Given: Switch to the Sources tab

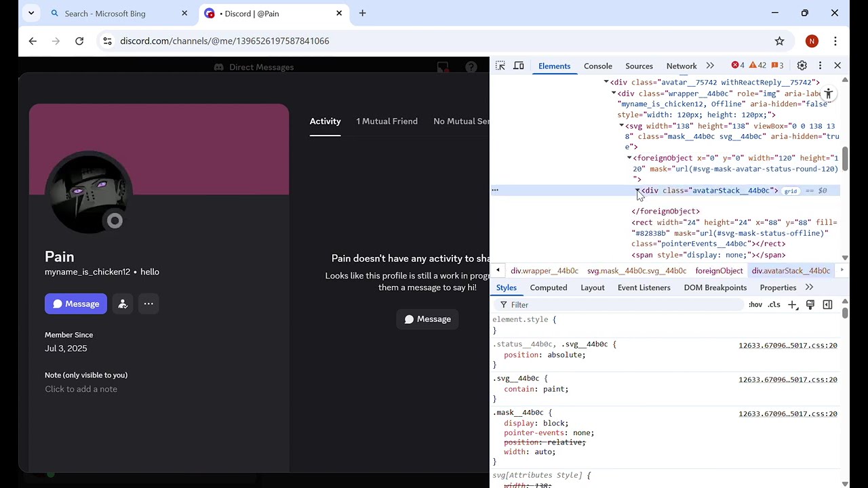Looking at the screenshot, I should coord(639,66).
